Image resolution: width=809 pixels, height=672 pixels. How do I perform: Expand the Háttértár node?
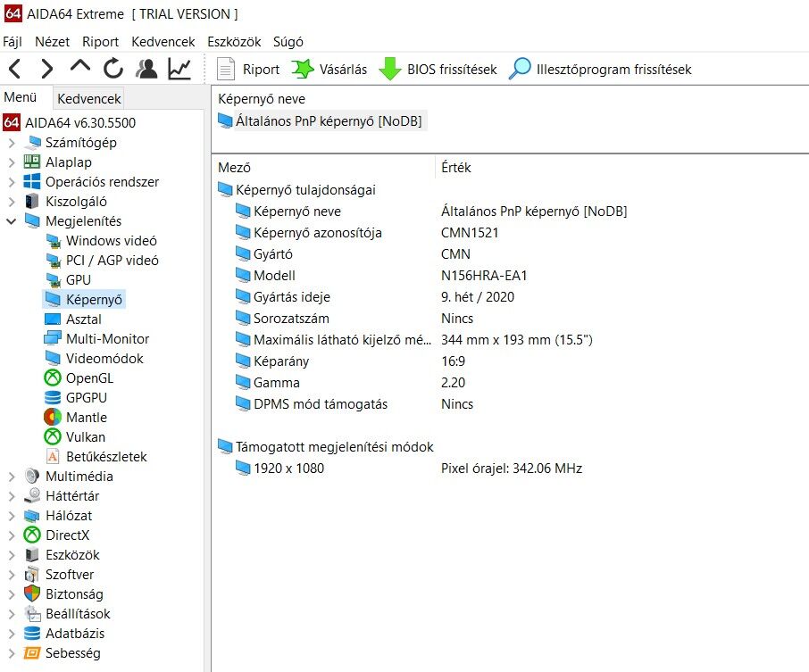(12, 496)
